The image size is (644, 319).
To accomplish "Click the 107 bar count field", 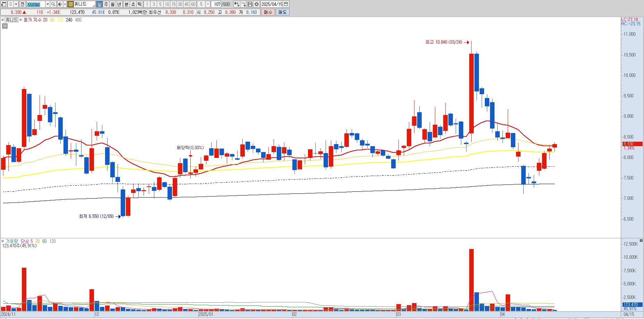I will pyautogui.click(x=216, y=4).
